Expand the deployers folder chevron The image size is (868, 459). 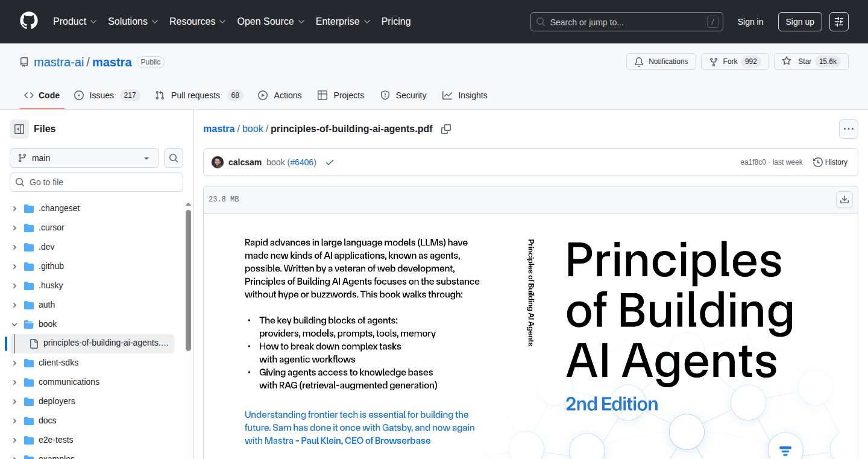[x=14, y=401]
